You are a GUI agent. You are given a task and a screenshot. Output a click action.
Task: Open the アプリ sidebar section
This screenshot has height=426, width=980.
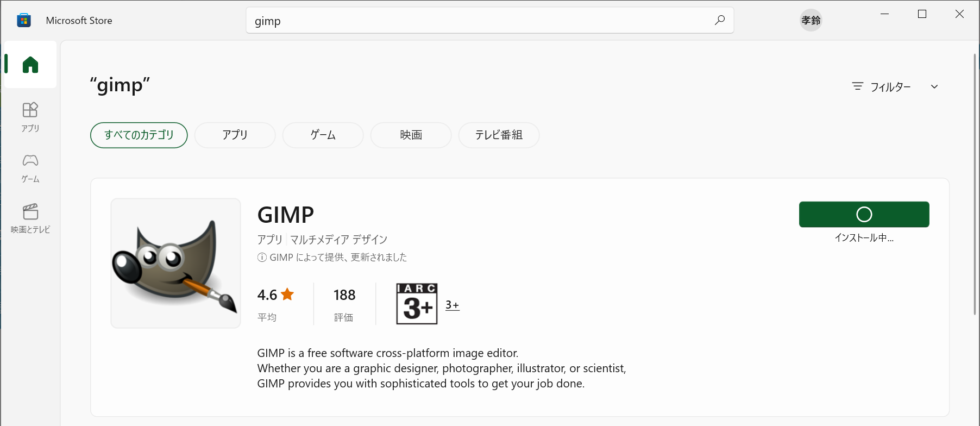(30, 116)
